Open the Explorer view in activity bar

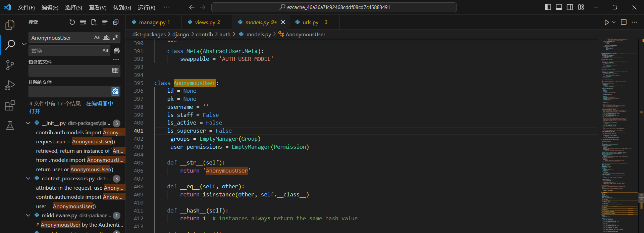[x=10, y=25]
